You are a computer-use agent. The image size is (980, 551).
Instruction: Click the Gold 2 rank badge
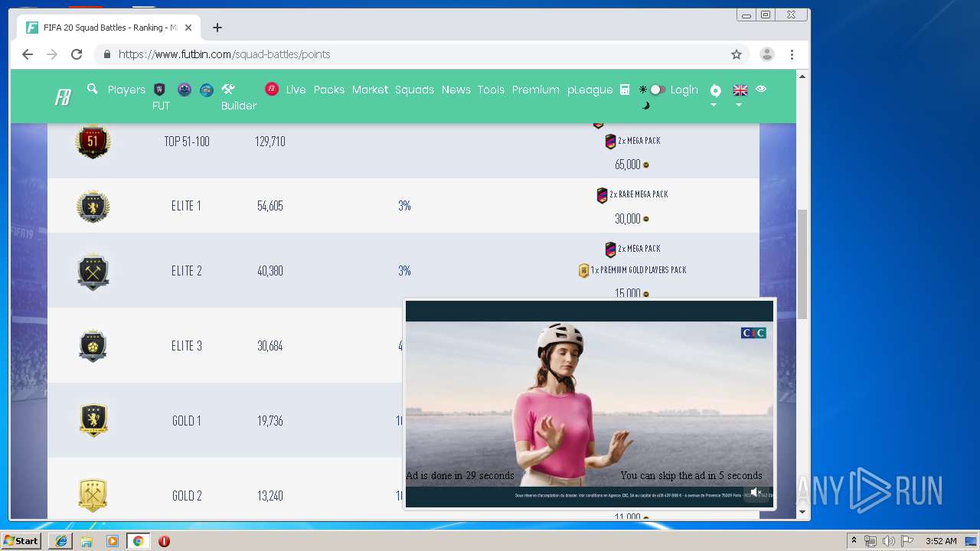pyautogui.click(x=93, y=495)
